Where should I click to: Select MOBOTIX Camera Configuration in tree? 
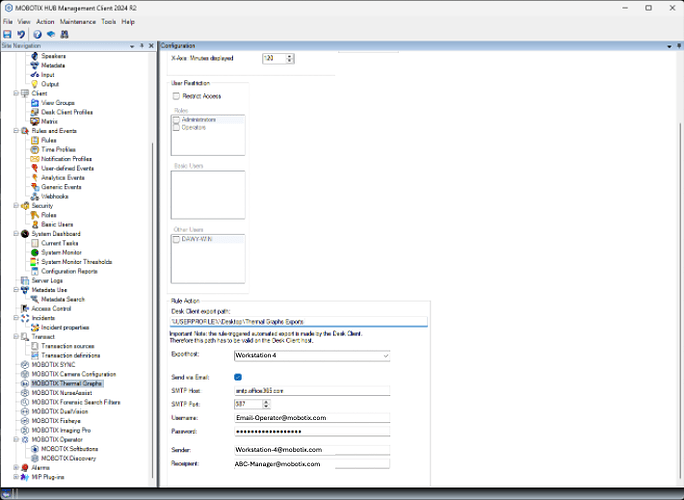click(x=74, y=374)
